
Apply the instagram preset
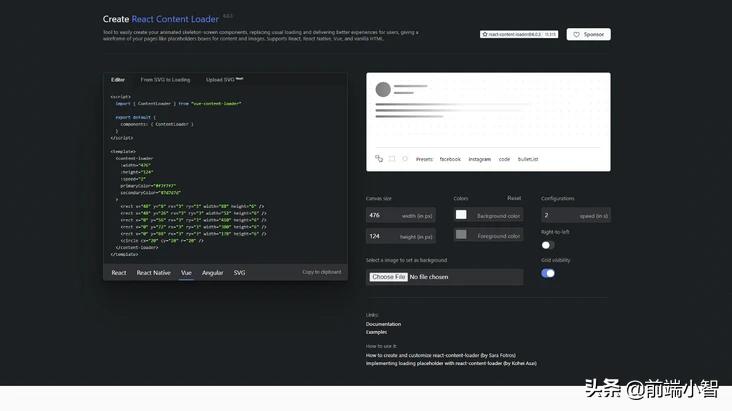479,159
